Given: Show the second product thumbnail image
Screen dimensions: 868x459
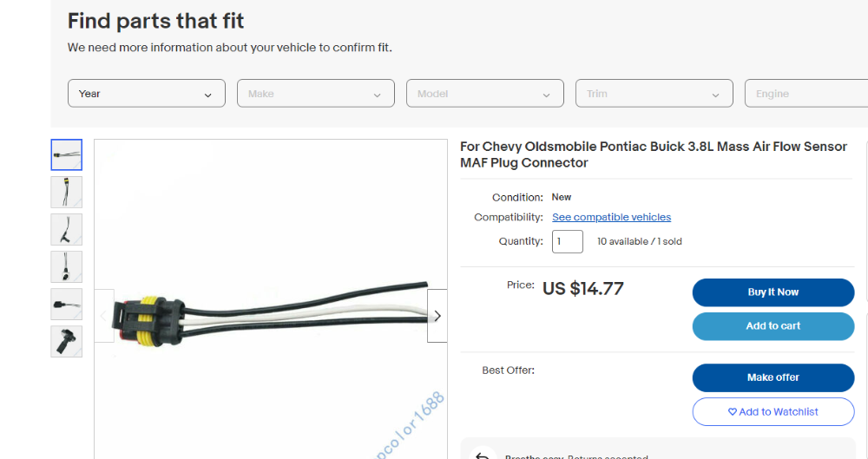Looking at the screenshot, I should coord(67,192).
